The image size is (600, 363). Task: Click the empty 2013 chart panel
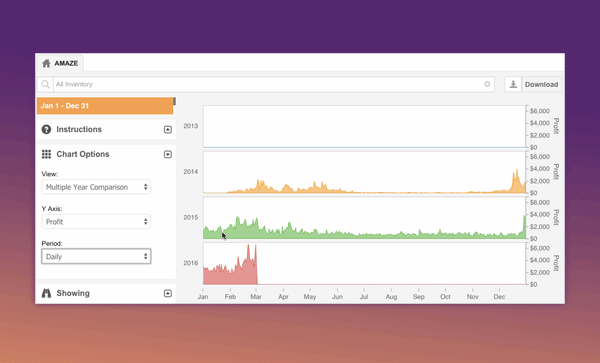pos(364,126)
